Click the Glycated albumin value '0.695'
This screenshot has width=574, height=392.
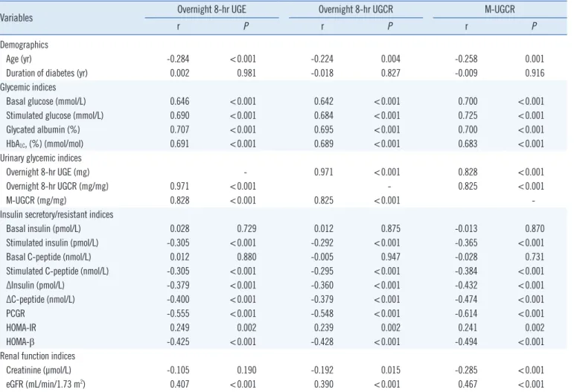324,130
